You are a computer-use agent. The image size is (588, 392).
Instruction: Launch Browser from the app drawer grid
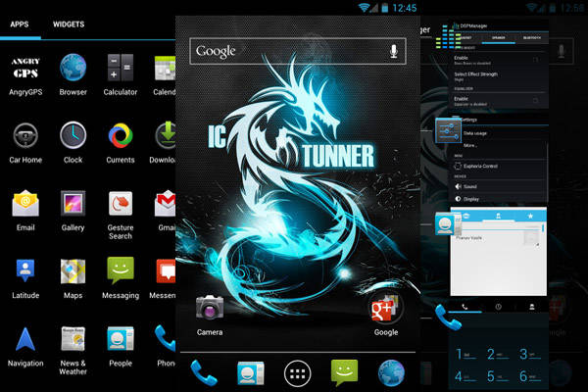coord(73,74)
